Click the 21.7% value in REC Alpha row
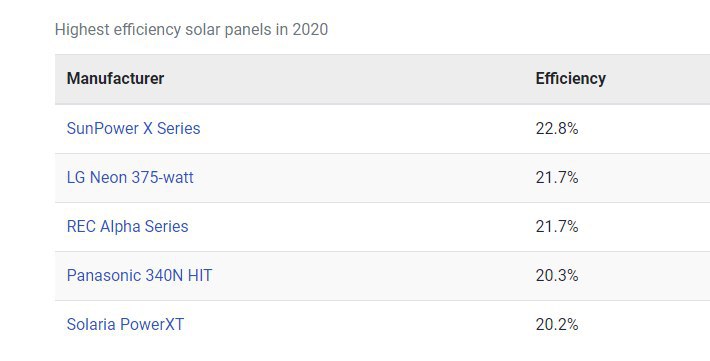 click(x=557, y=226)
